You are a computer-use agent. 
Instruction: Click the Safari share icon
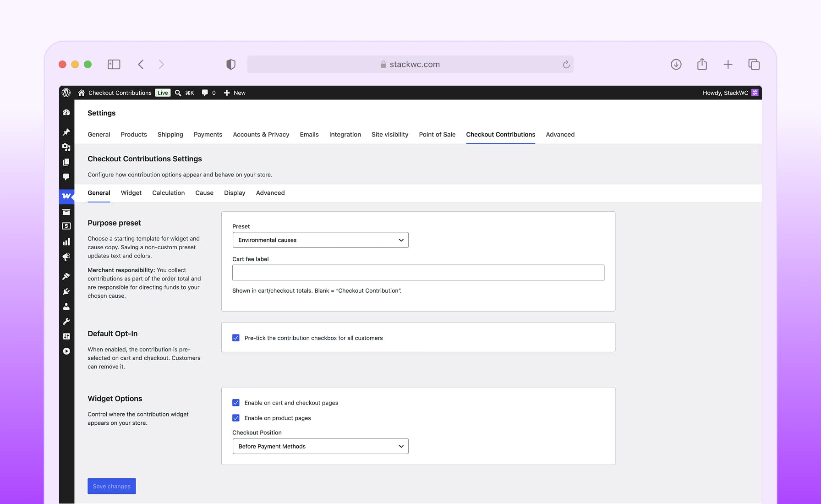point(702,64)
